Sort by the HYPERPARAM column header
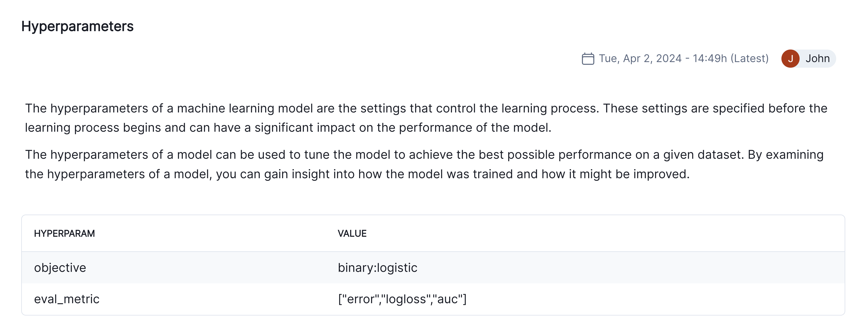868x327 pixels. (64, 233)
